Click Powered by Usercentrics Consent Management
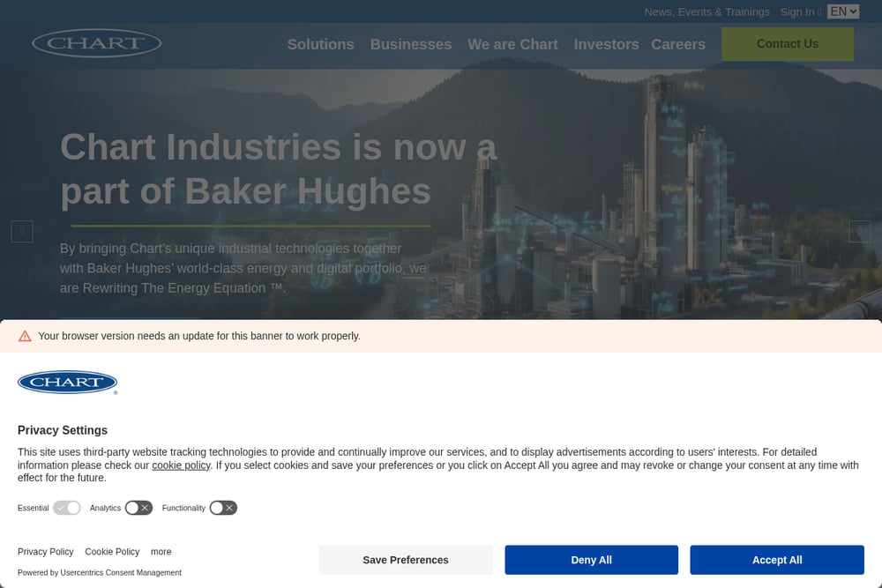Viewport: 882px width, 588px height. [100, 572]
